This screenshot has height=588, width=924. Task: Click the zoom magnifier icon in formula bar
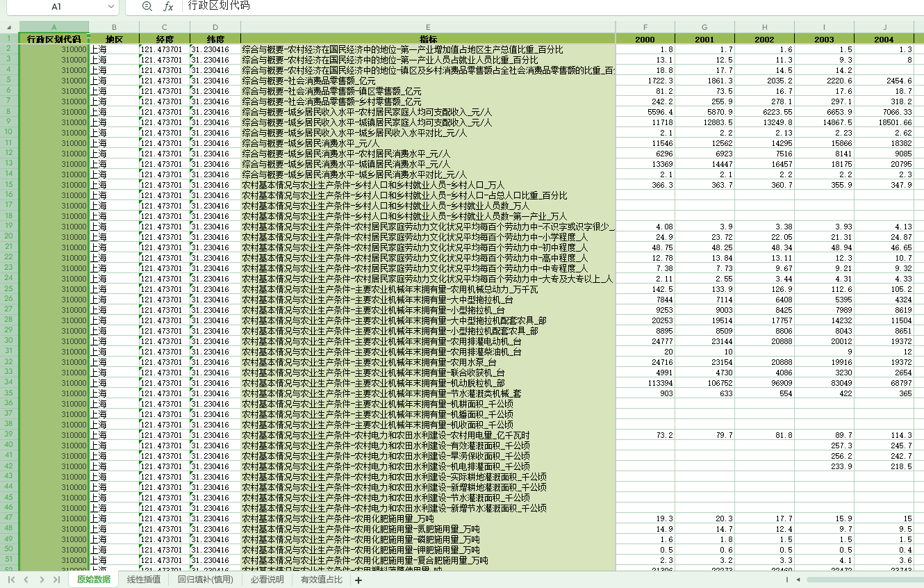point(147,6)
